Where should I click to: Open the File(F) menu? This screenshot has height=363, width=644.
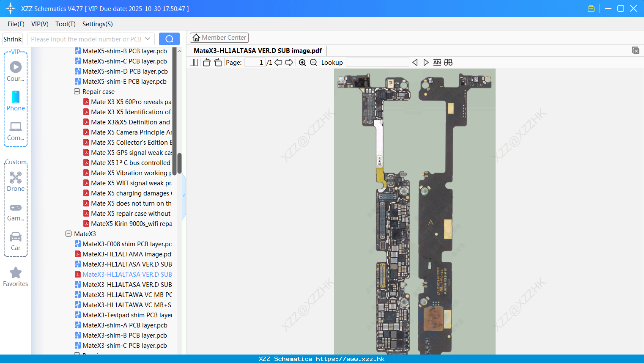(x=16, y=24)
